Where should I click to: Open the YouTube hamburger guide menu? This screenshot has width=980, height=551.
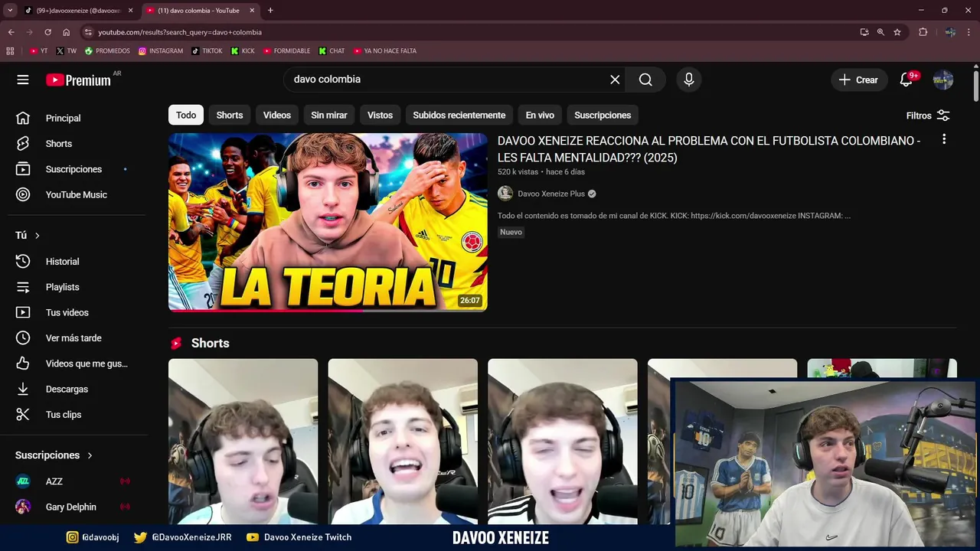pos(23,80)
